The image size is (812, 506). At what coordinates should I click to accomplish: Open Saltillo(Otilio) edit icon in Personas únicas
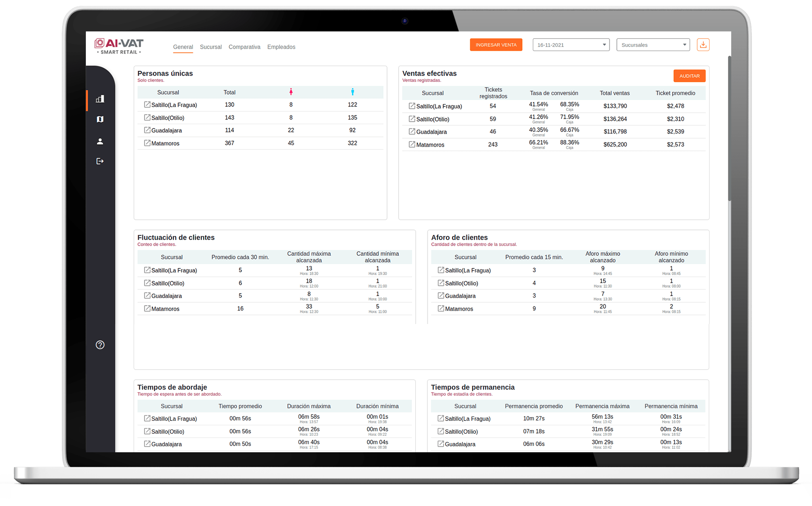[147, 117]
